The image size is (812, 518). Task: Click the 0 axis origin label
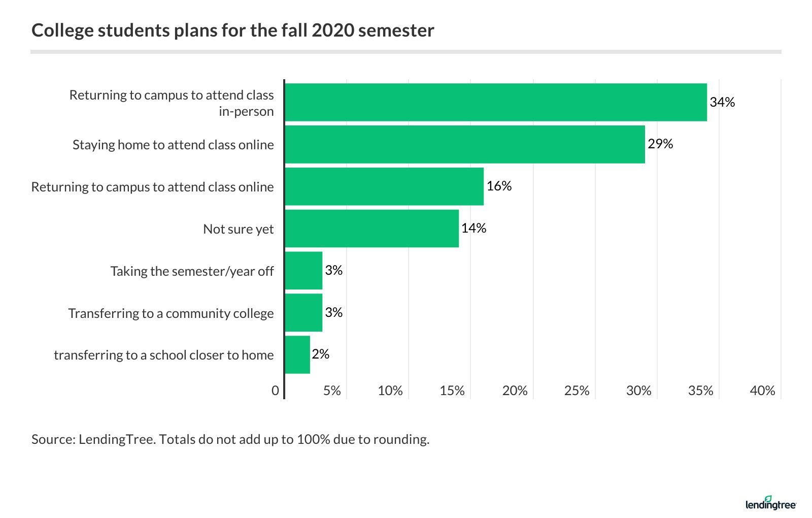[x=275, y=391]
